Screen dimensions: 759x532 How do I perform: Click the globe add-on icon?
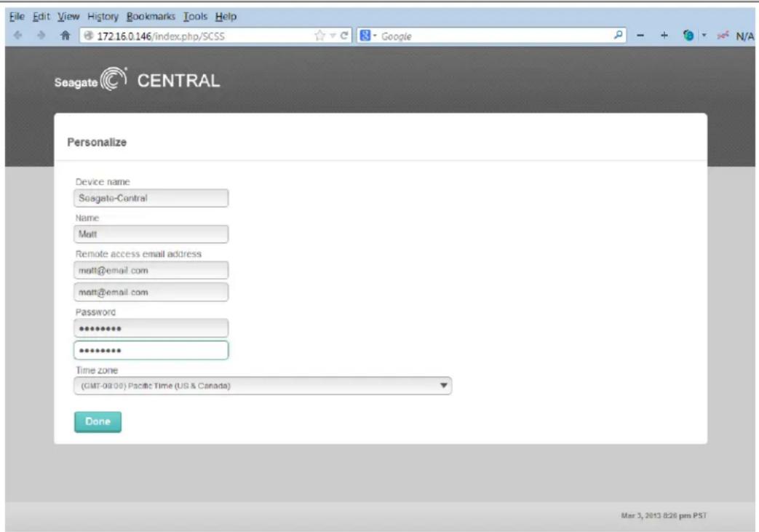tap(688, 36)
